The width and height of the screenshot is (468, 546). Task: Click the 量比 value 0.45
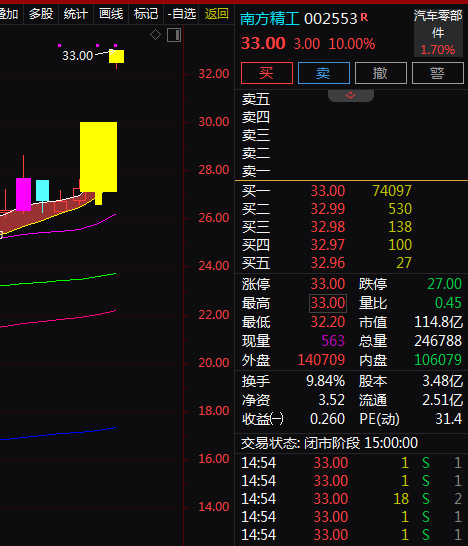pyautogui.click(x=448, y=303)
